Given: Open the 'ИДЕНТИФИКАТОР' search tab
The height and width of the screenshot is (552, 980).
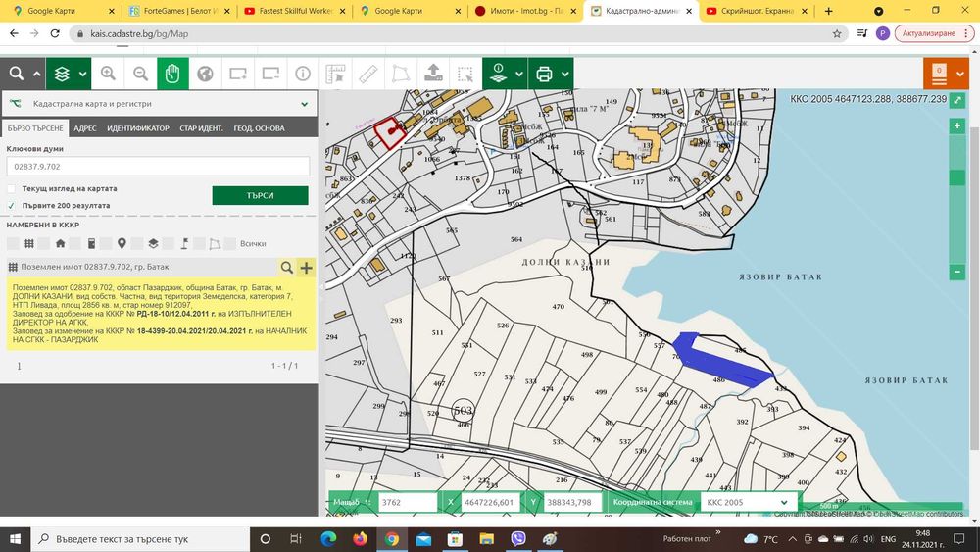Looking at the screenshot, I should pyautogui.click(x=137, y=128).
